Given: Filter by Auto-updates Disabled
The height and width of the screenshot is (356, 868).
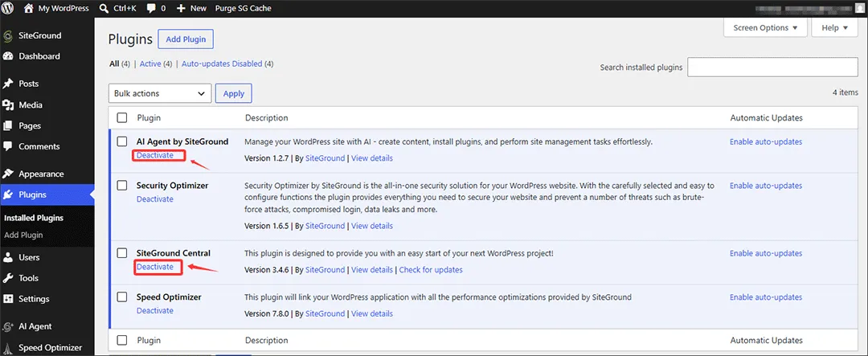Looking at the screenshot, I should click(222, 63).
